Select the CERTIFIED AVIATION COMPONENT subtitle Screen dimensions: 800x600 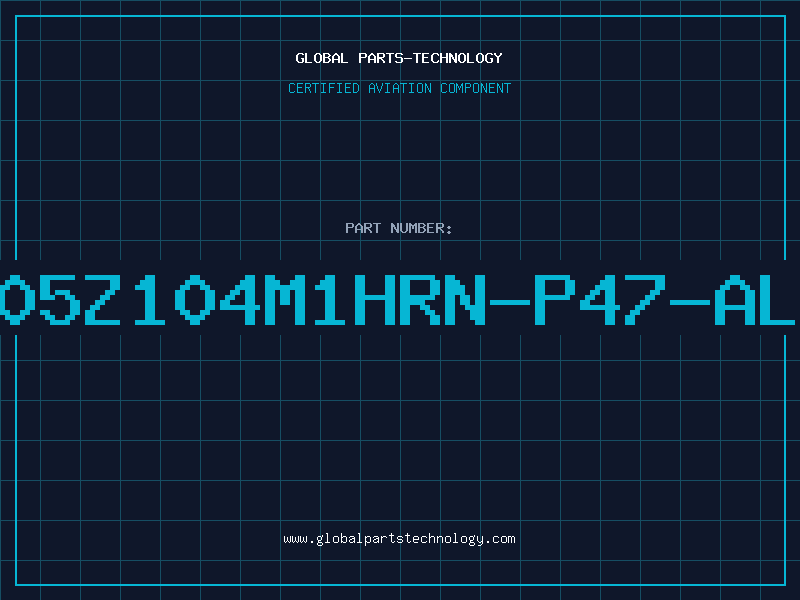pos(399,88)
